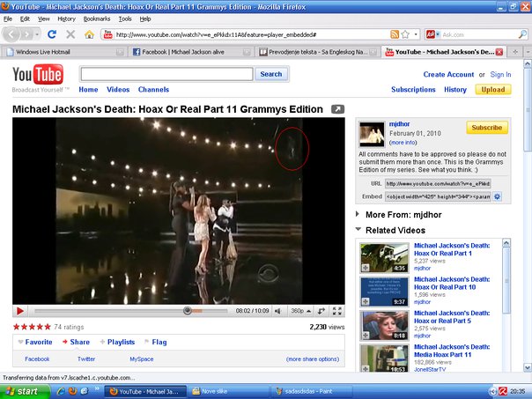
Task: Open the search engine selector dropdown
Action: [x=432, y=34]
